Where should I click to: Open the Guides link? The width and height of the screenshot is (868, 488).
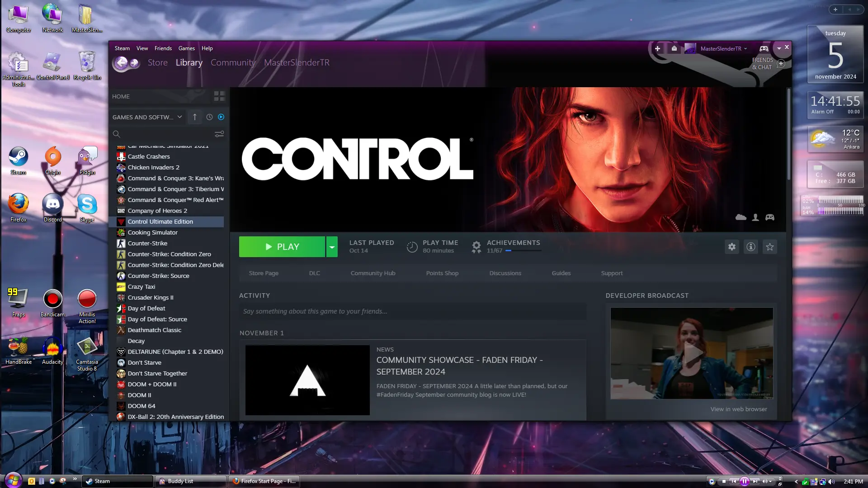(x=561, y=273)
